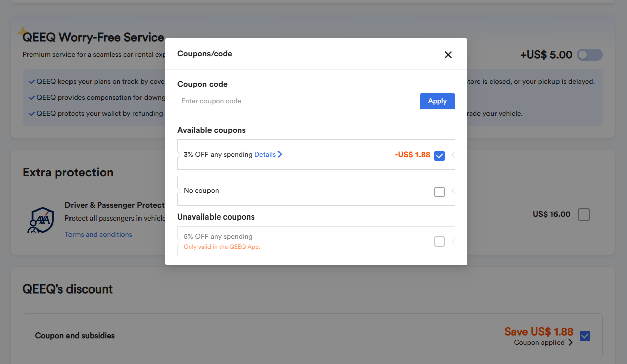Click the 5% OFF unavailable coupon checkbox
627x364 pixels.
[439, 242]
